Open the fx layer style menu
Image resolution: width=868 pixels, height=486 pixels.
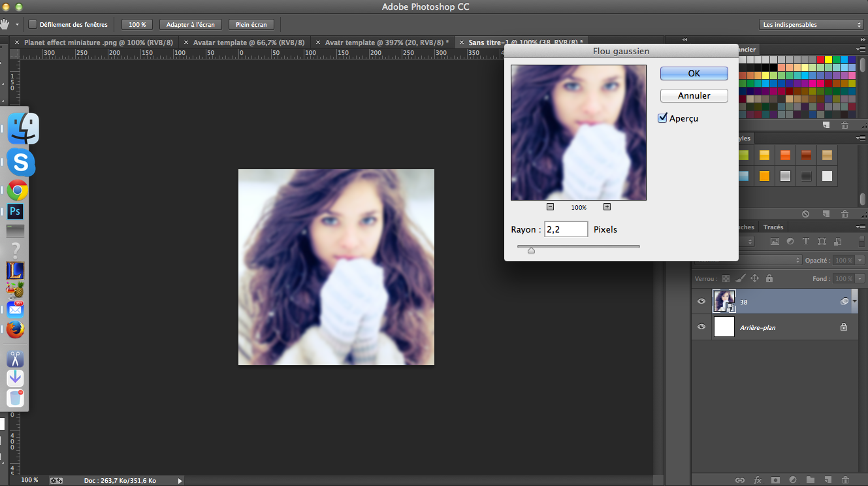758,480
